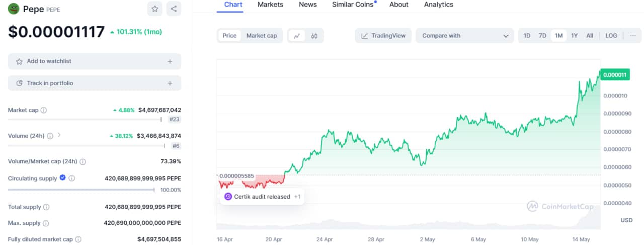Click the plus icon on Track in portfolio
The height and width of the screenshot is (245, 644).
[x=170, y=83]
